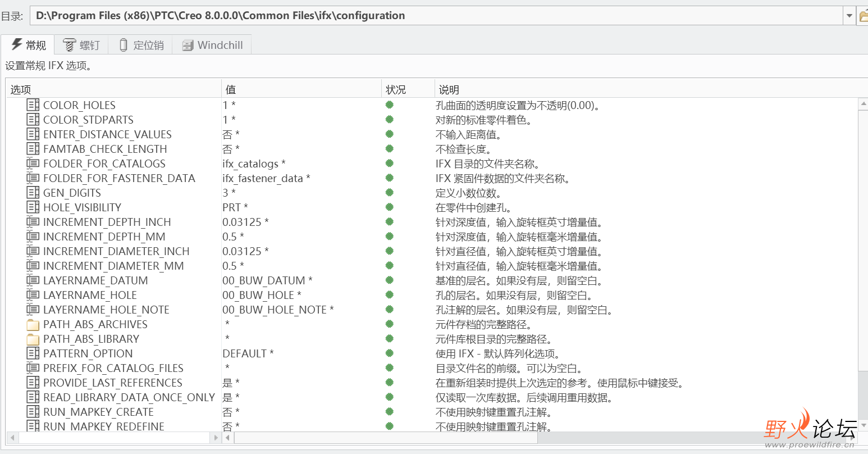Click the PRT * value cell

click(235, 207)
